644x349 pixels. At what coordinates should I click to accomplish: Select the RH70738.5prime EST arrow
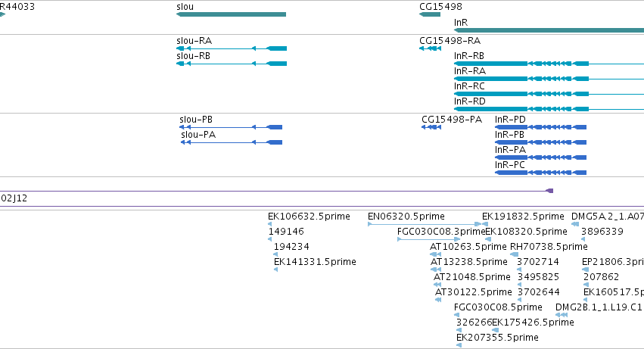click(514, 254)
